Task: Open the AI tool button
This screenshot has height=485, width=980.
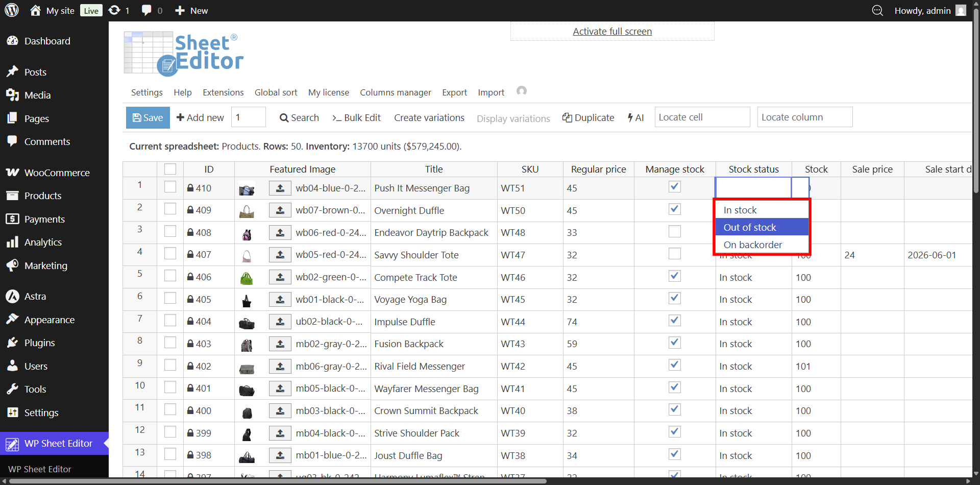Action: [x=635, y=117]
